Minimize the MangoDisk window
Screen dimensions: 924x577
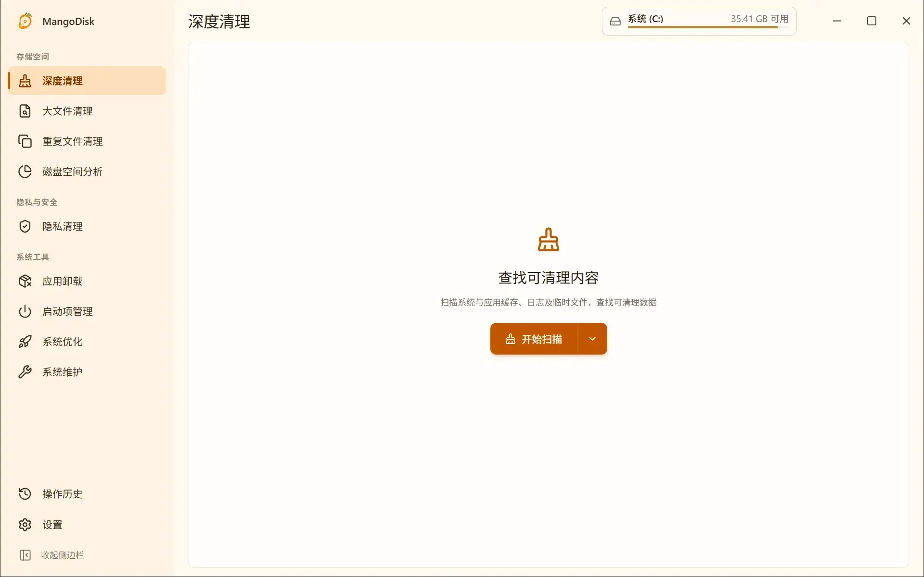click(x=837, y=21)
